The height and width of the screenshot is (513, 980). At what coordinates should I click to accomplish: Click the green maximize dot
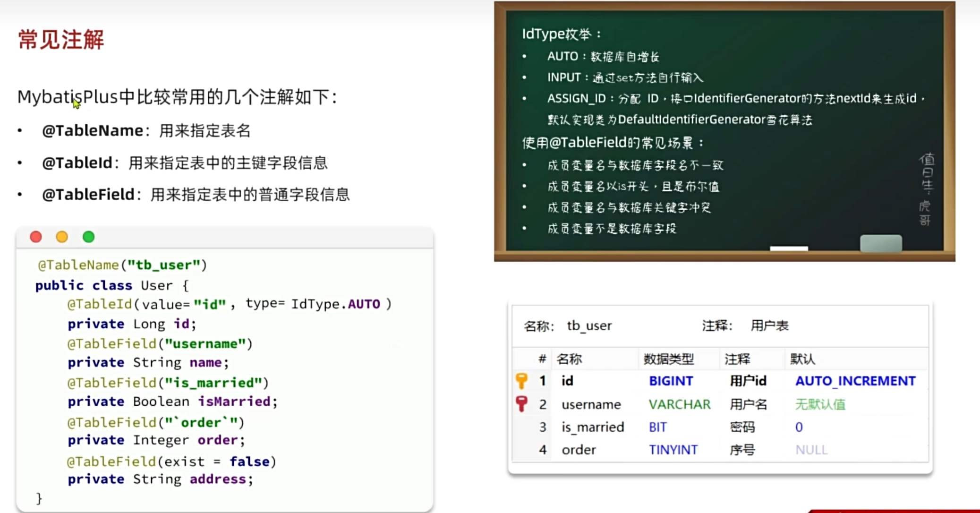click(x=88, y=237)
